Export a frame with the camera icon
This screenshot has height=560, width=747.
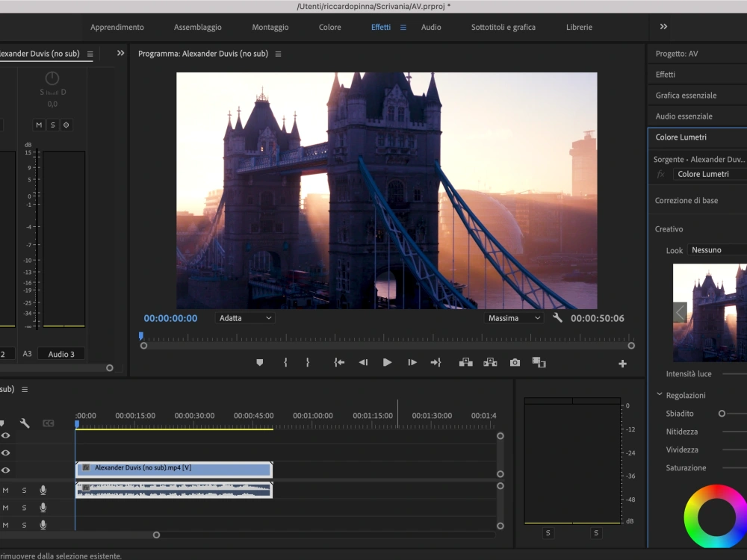click(515, 363)
